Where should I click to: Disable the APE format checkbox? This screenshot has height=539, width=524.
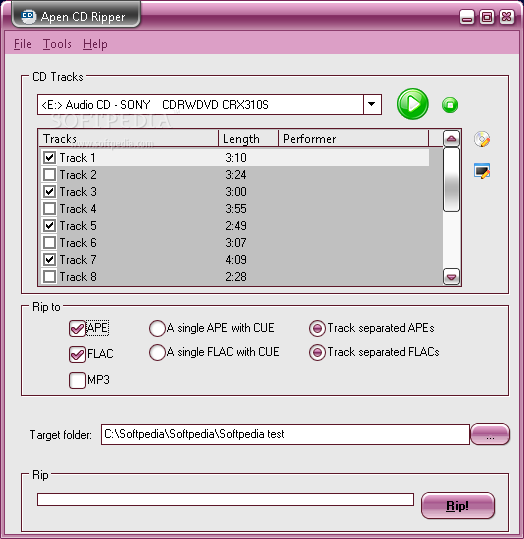77,328
